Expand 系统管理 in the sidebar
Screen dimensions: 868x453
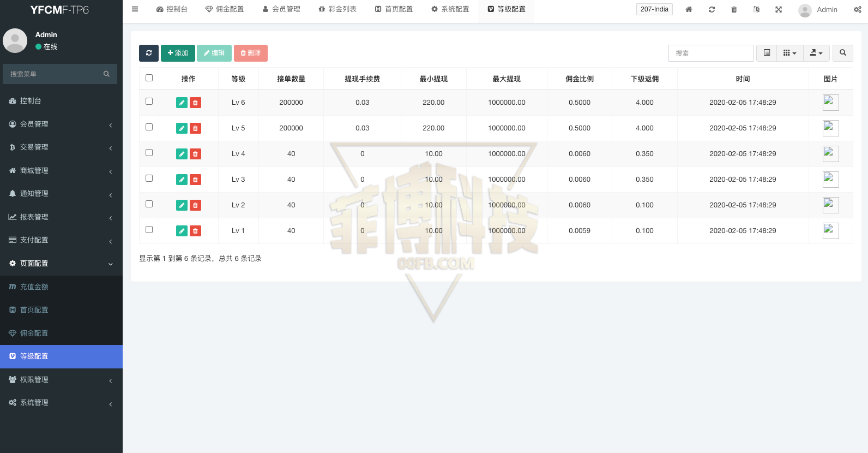(61, 403)
